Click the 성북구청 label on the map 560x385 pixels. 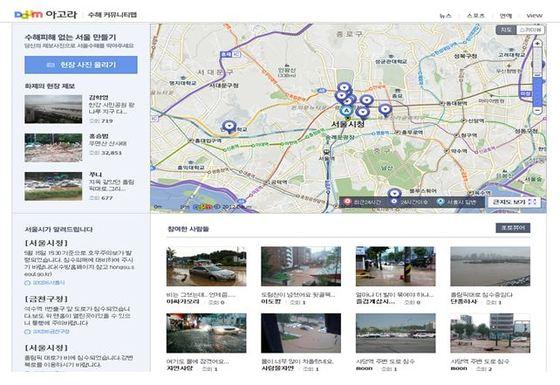[x=465, y=56]
